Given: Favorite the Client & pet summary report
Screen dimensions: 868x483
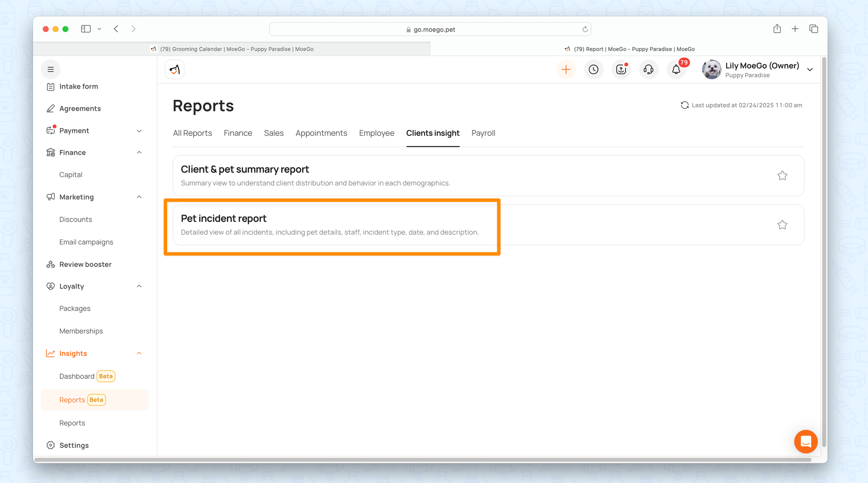Looking at the screenshot, I should 782,176.
